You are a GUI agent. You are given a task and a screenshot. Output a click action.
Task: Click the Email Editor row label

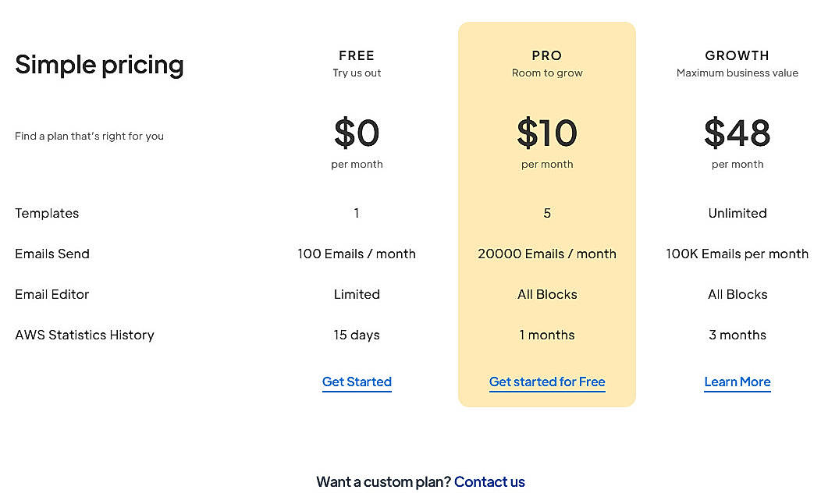[x=52, y=294]
